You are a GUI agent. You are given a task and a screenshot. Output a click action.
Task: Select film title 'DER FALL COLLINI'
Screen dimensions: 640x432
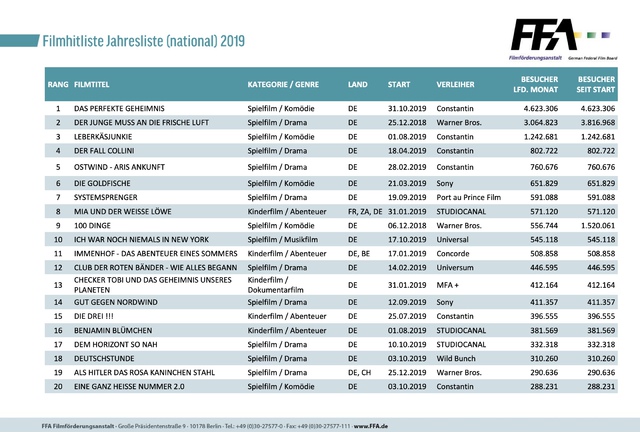click(104, 151)
